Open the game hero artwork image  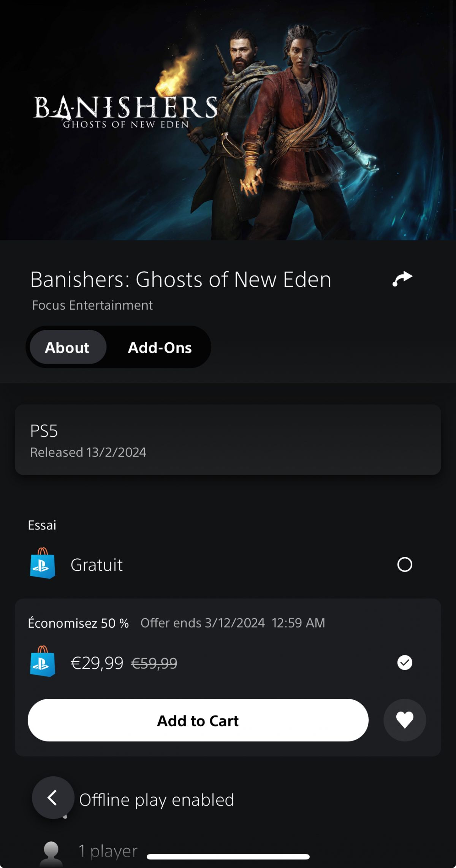(228, 120)
